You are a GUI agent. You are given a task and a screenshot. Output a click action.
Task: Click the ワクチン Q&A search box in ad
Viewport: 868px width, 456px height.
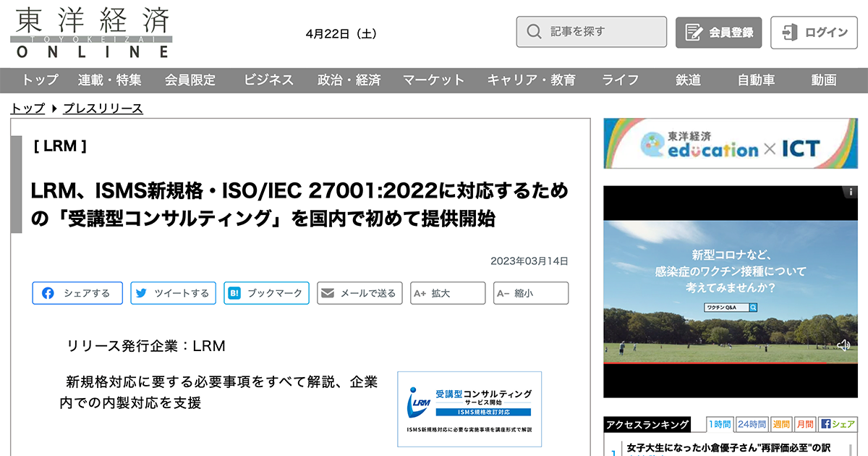(x=731, y=307)
